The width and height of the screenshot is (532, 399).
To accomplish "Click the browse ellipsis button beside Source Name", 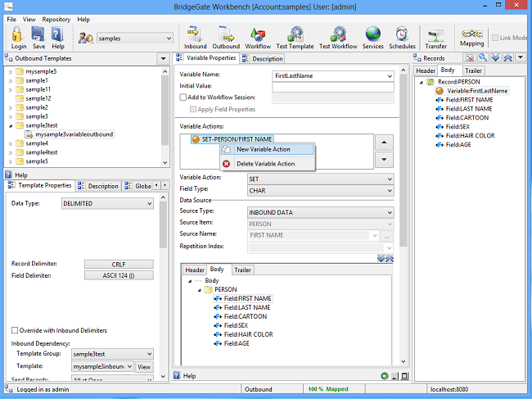I will (387, 236).
